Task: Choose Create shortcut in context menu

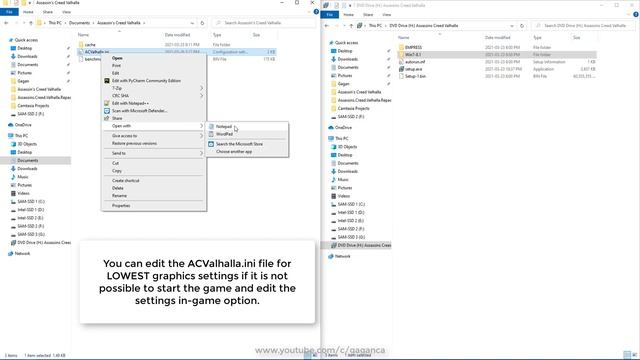Action: pos(126,181)
